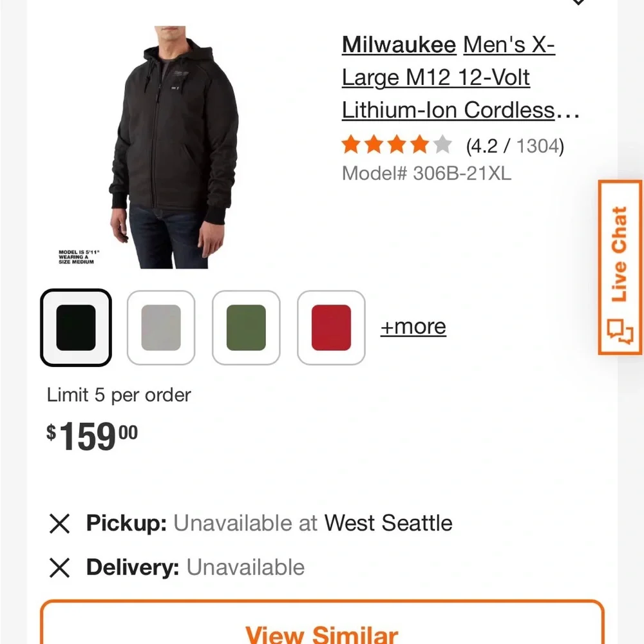
Task: Select the red color swatch
Action: tap(330, 327)
